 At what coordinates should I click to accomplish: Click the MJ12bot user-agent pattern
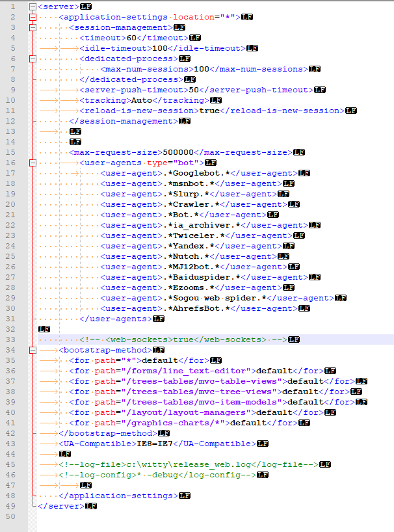coord(192,267)
